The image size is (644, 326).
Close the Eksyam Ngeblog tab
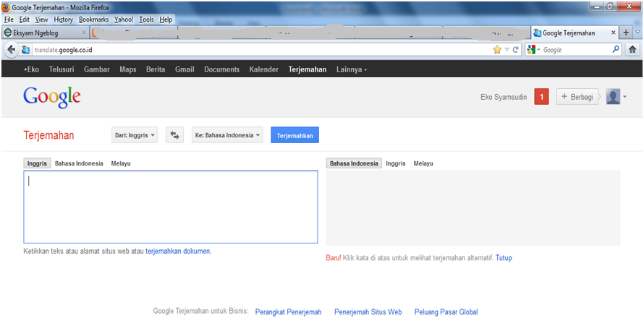84,33
